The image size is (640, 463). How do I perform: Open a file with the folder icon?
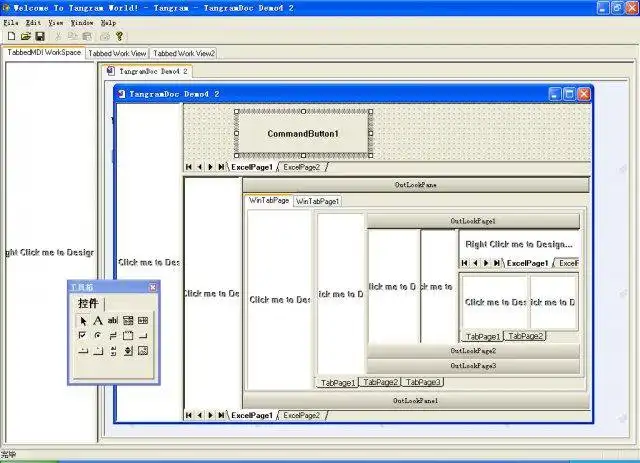coord(25,36)
